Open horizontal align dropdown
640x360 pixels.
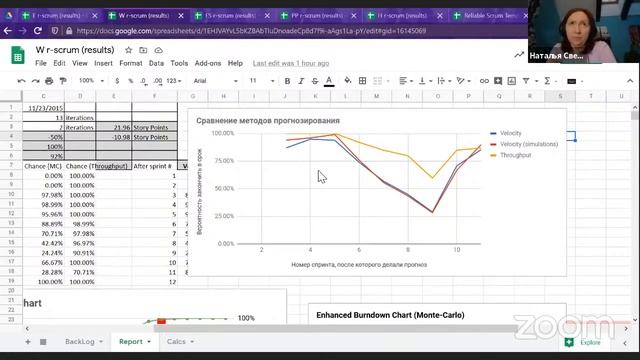[406, 81]
